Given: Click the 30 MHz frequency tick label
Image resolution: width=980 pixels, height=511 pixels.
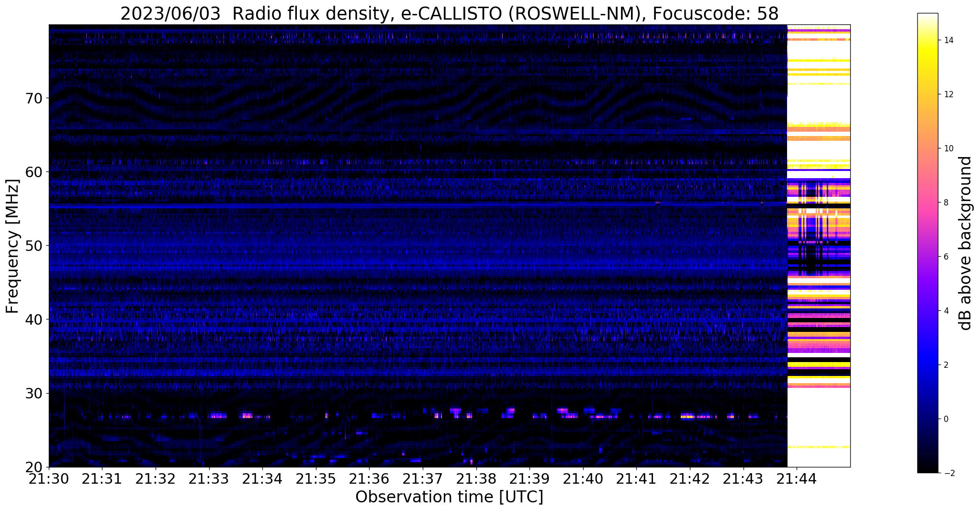Looking at the screenshot, I should point(34,393).
